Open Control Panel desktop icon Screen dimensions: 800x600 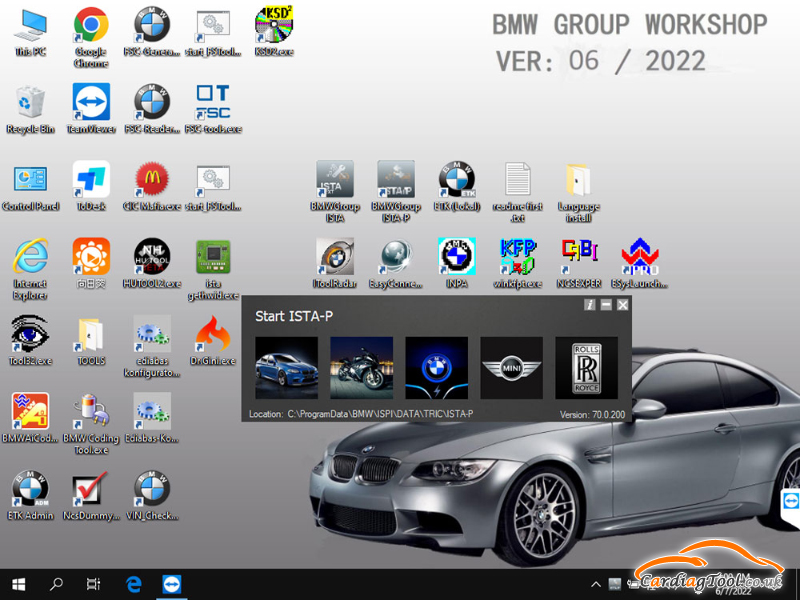click(30, 187)
